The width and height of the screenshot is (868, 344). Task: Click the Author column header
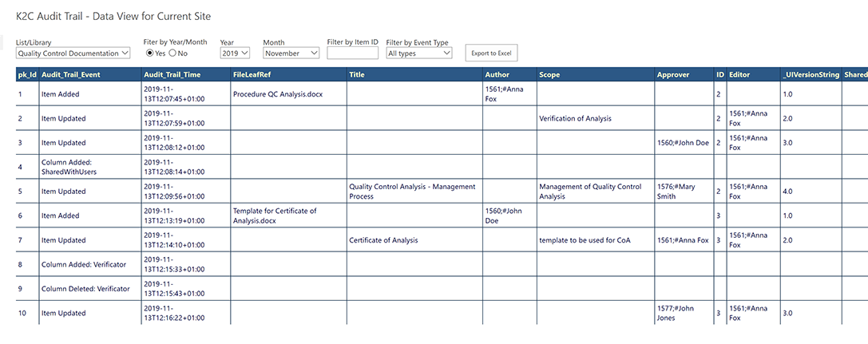pyautogui.click(x=509, y=75)
